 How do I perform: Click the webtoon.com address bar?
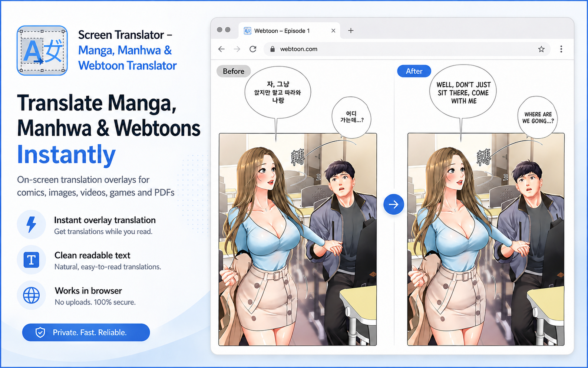407,49
